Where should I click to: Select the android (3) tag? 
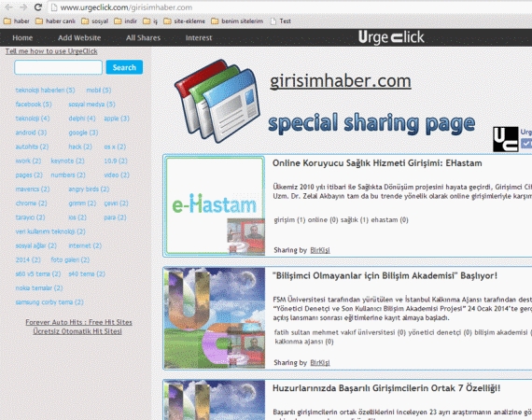coord(31,133)
